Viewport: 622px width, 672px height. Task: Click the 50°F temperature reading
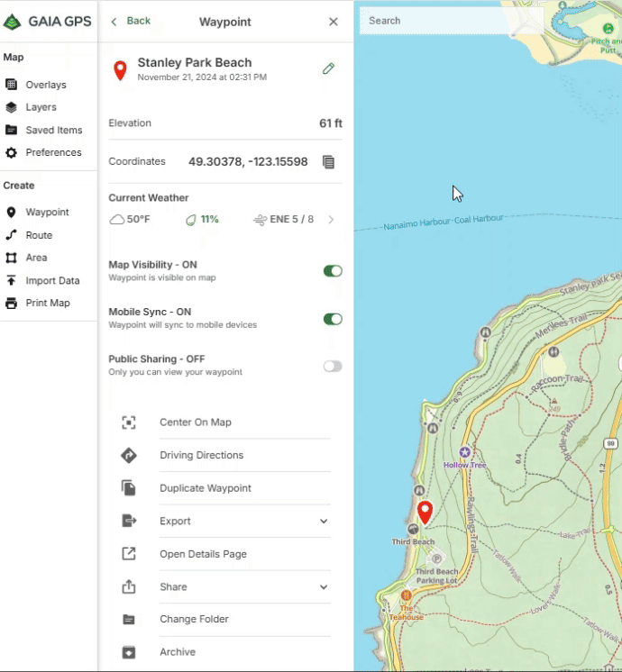point(138,220)
